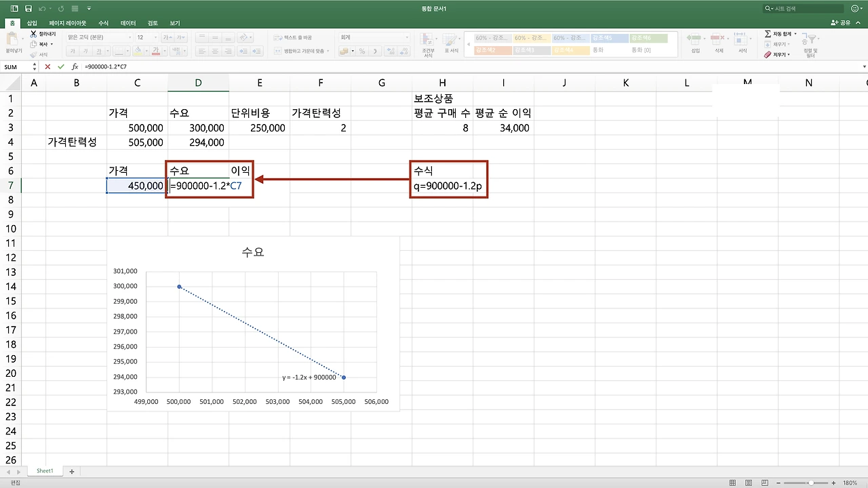The height and width of the screenshot is (488, 868).
Task: Undo the last action in the title bar
Action: pos(43,9)
